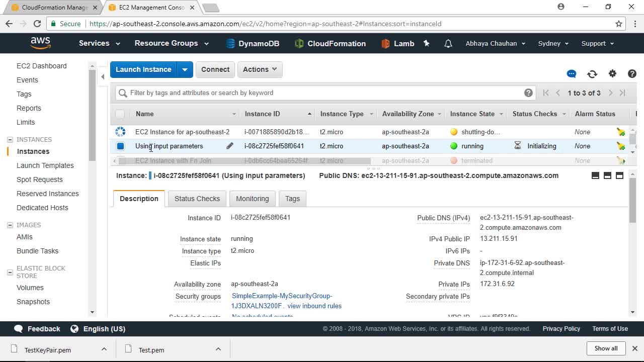Go to the next page of instances
Screen dimensions: 644x362
(610, 93)
